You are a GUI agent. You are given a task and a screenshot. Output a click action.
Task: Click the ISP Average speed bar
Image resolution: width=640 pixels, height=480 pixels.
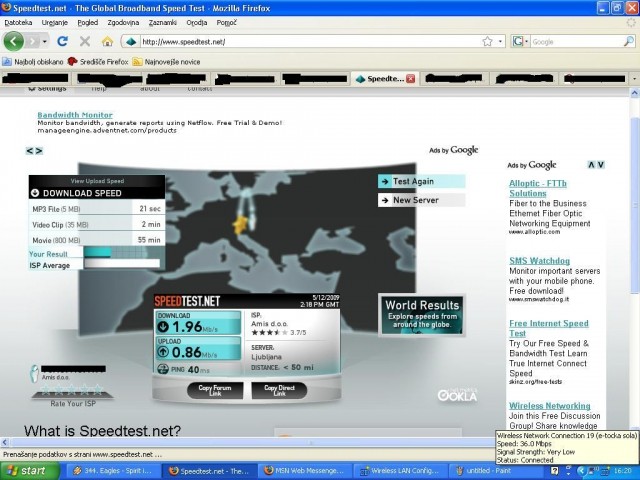[x=122, y=264]
